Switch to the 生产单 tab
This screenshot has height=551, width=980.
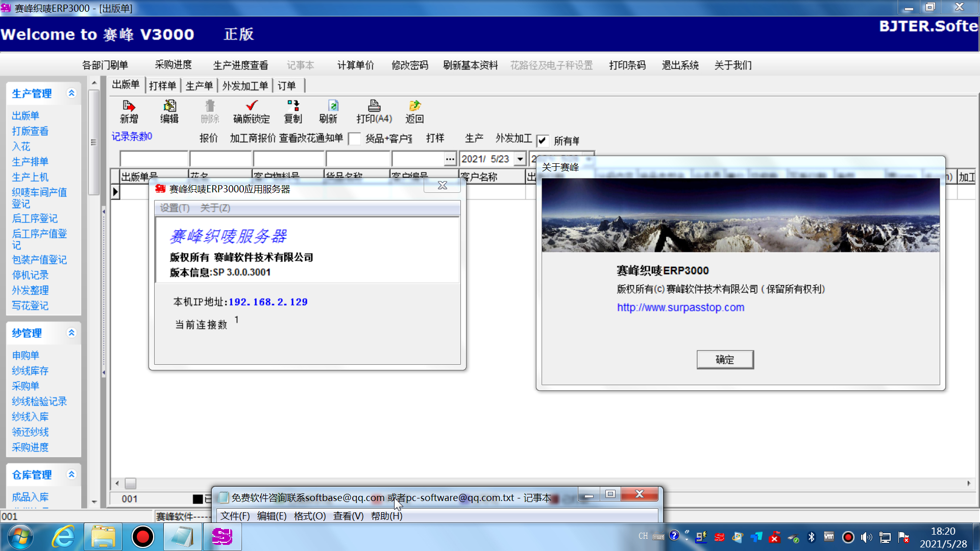point(199,86)
